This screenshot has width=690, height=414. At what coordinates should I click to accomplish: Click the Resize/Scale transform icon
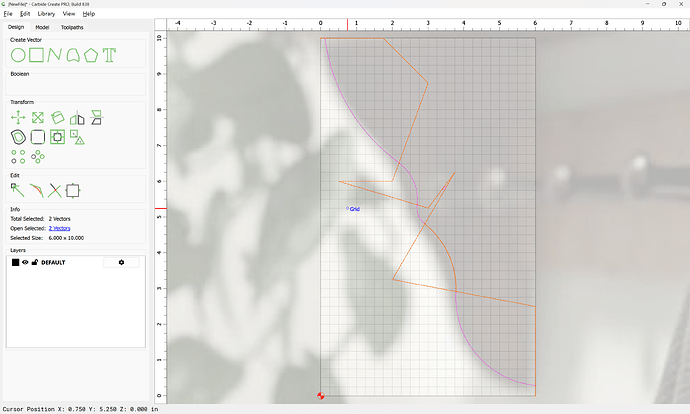click(37, 118)
